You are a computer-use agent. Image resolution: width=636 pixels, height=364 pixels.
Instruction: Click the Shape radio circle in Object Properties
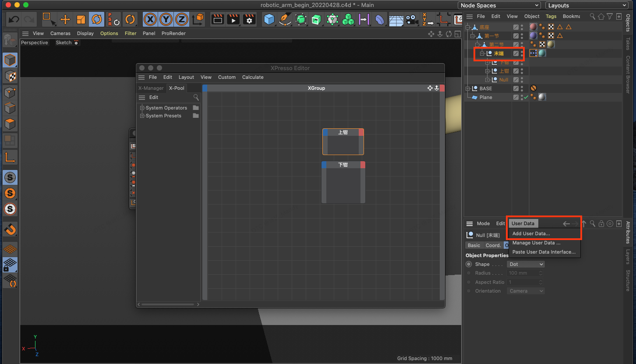469,264
